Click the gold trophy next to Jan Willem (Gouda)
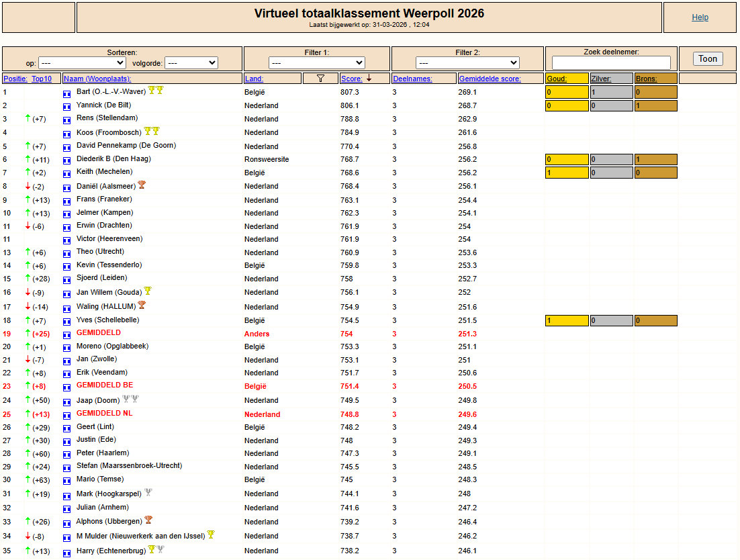The height and width of the screenshot is (560, 740). click(148, 291)
